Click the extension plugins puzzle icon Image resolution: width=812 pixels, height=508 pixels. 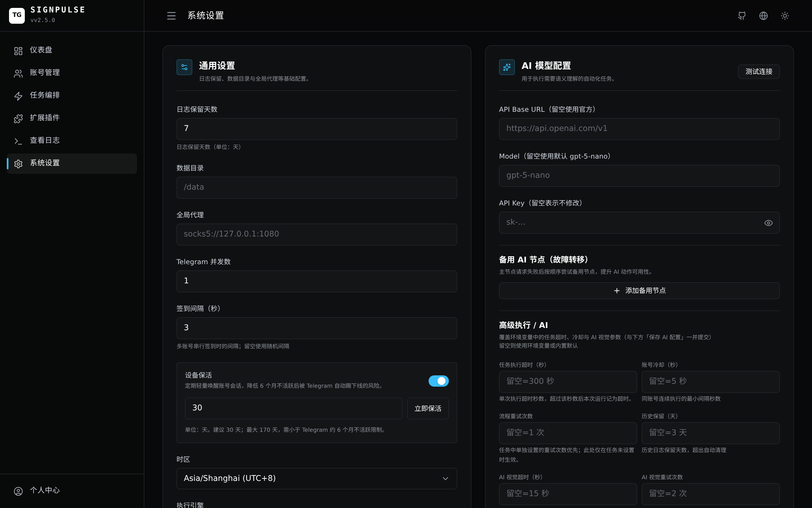click(x=18, y=119)
